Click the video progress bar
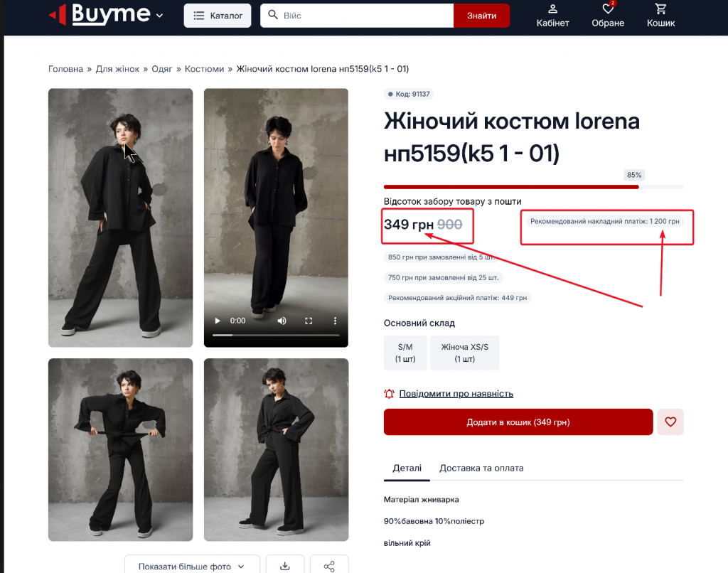Viewport: 728px width, 573px height. coord(276,335)
